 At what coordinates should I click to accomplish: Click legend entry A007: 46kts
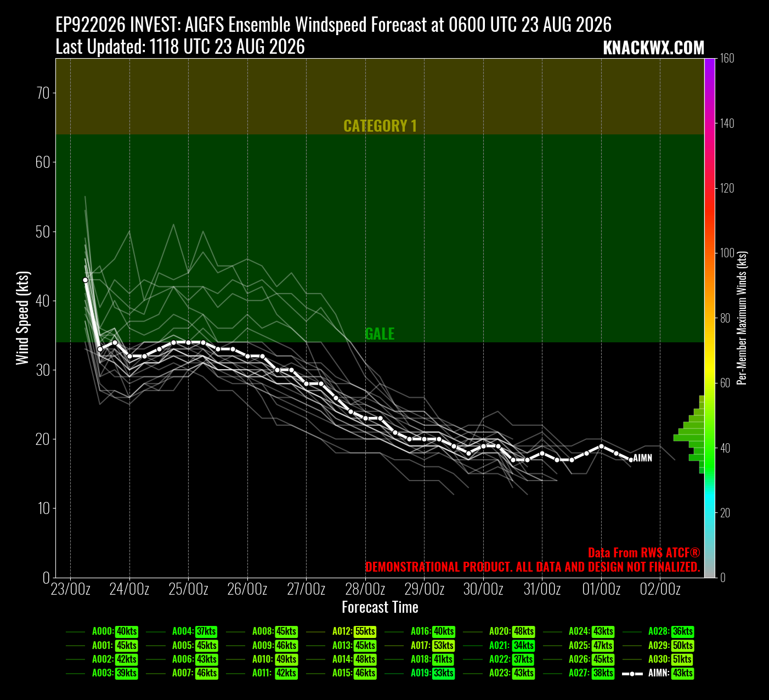coord(183,673)
